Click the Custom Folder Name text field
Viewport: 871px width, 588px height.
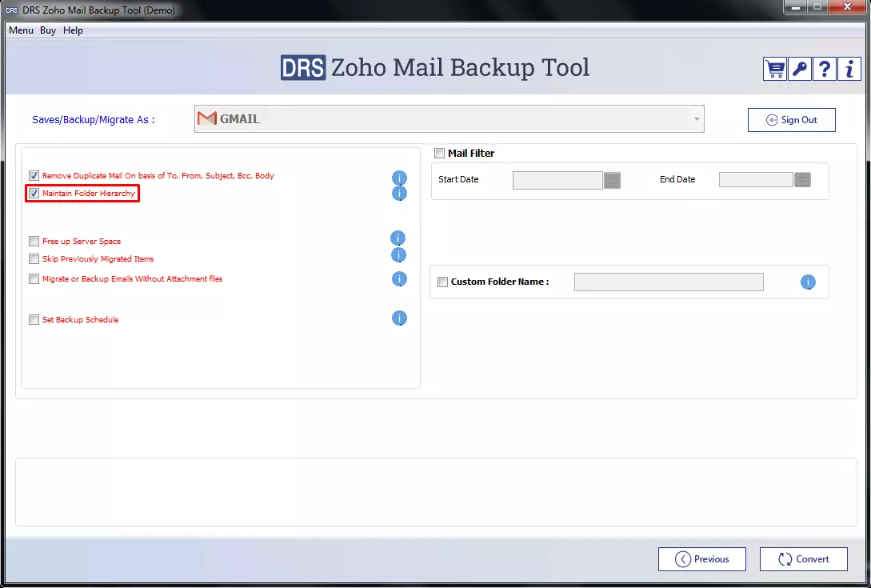pos(669,282)
